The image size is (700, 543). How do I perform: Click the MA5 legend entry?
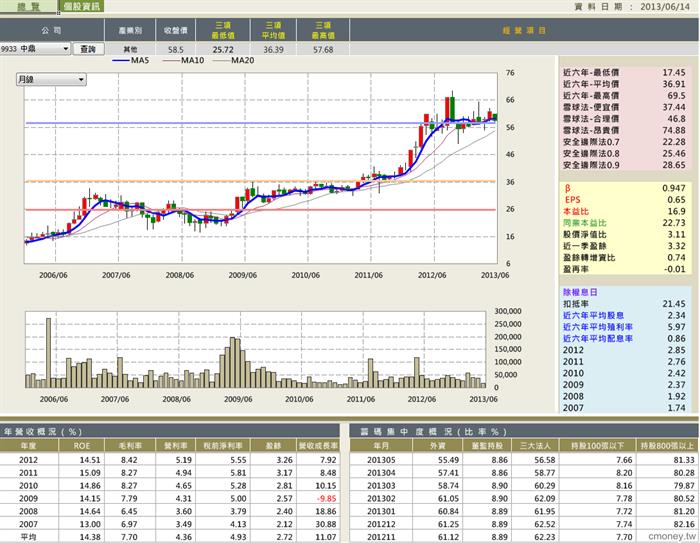click(x=131, y=60)
